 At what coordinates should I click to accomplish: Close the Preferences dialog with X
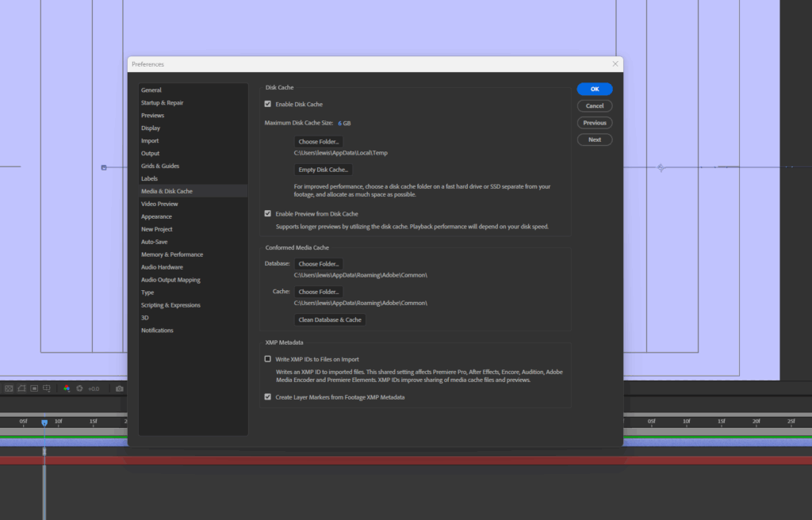click(615, 63)
